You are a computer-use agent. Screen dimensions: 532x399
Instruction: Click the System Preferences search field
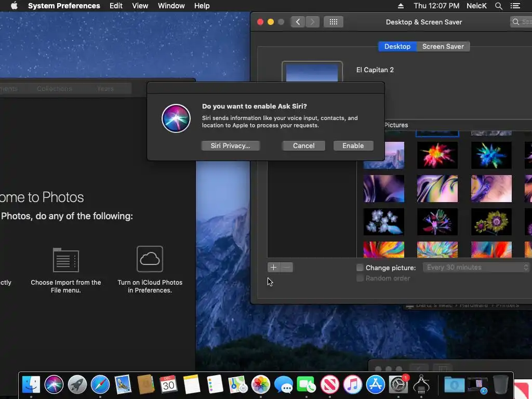pyautogui.click(x=521, y=22)
